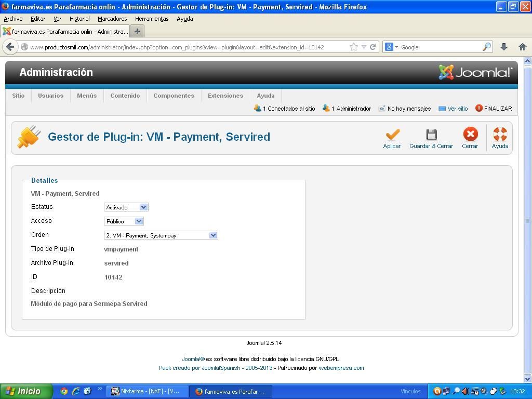The image size is (532, 399).
Task: Click the Conectados al sitio users icon
Action: coord(257,108)
